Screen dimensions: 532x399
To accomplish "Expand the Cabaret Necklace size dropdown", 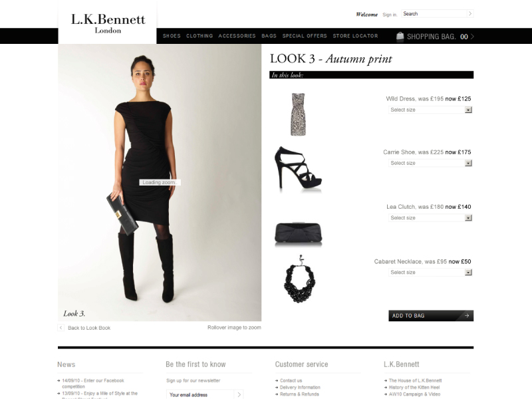I will (x=430, y=272).
